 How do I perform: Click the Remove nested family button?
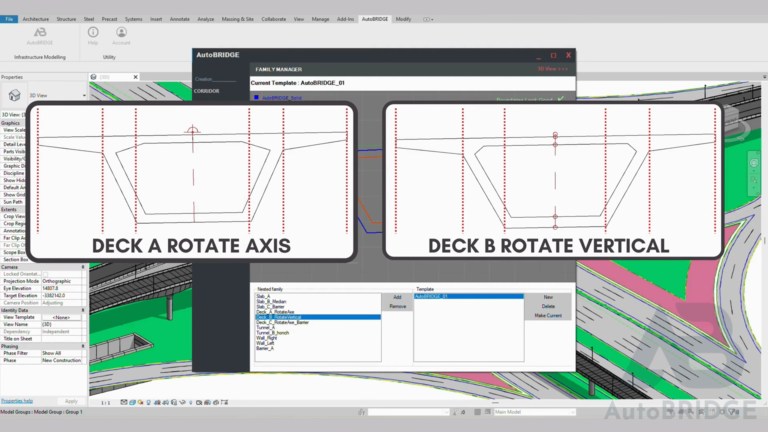(397, 307)
